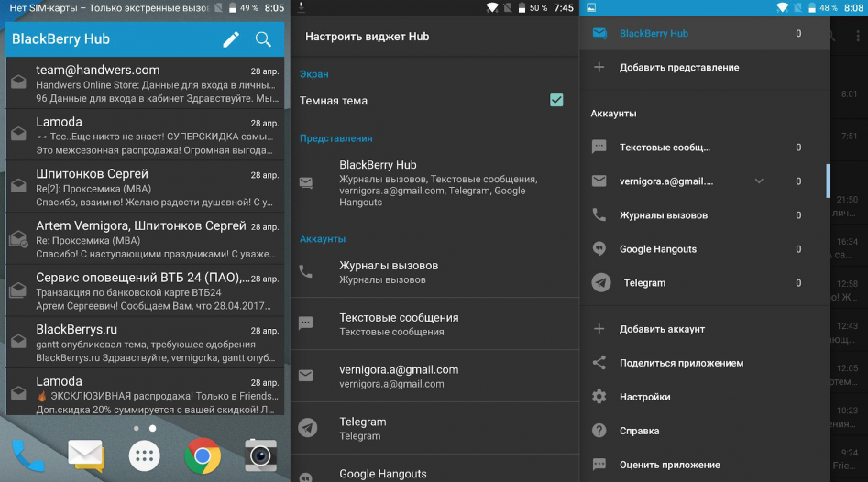Tap Telegram paper-plane icon in drawer

(x=600, y=283)
